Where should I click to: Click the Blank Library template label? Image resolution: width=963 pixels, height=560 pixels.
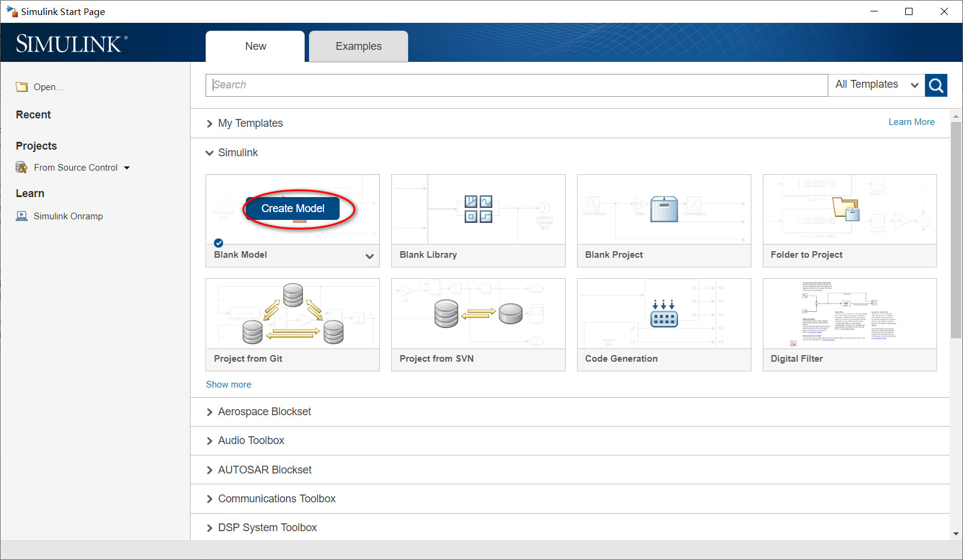(x=428, y=255)
